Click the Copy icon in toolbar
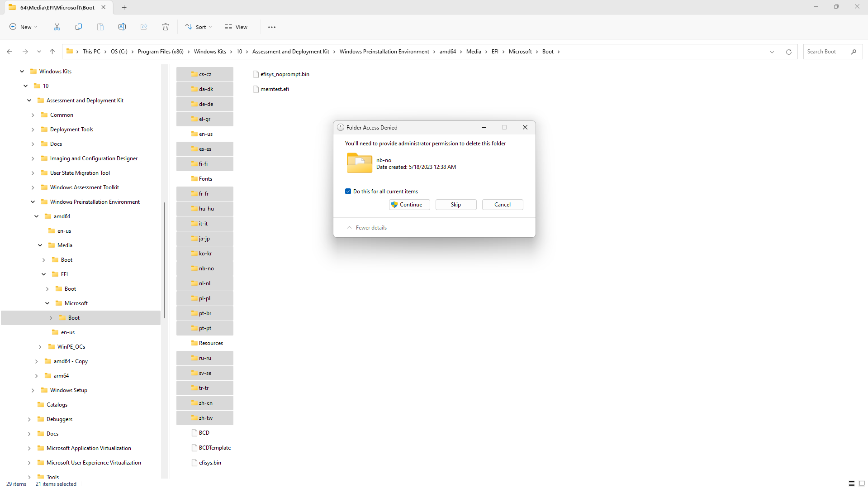 pos(79,27)
